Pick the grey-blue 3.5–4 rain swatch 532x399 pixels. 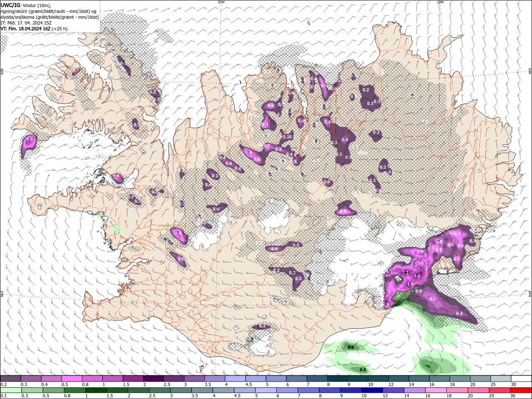coord(202,390)
